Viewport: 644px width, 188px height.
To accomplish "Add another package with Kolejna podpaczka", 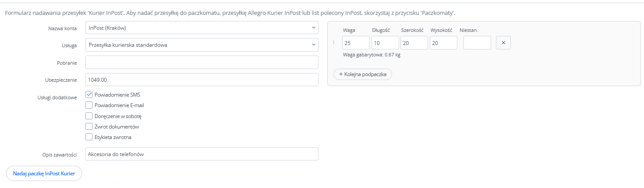I will (x=362, y=74).
